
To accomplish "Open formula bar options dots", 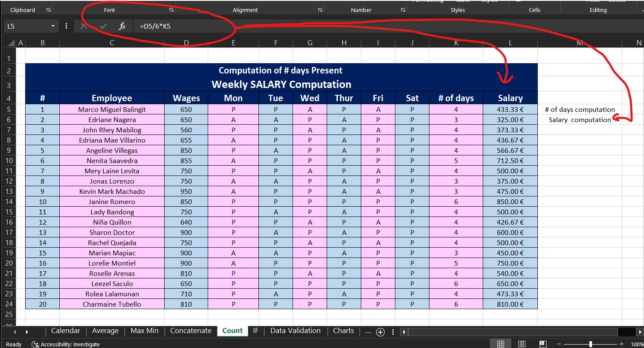I will point(66,26).
